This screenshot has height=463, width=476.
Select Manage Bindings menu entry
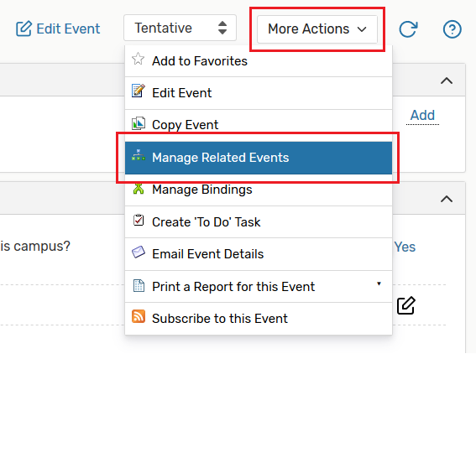coord(259,190)
